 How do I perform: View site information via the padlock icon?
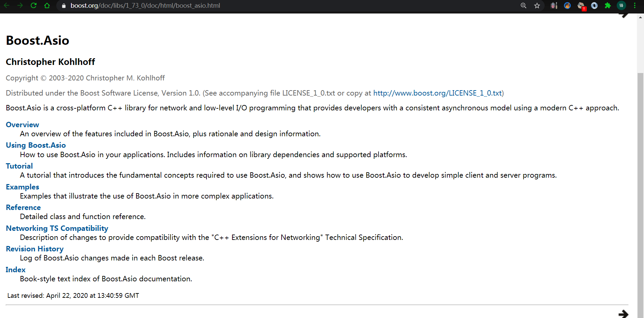point(64,6)
